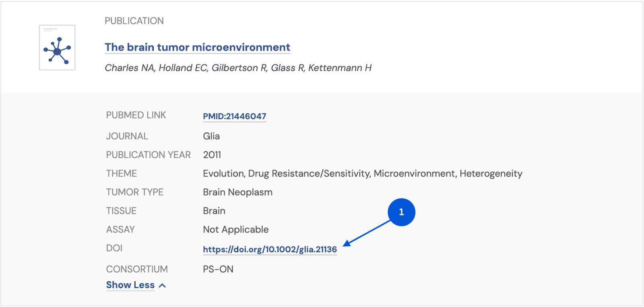Screen dimensions: 644x307
Task: Click the theme value starting with Evolution
Action: (362, 174)
